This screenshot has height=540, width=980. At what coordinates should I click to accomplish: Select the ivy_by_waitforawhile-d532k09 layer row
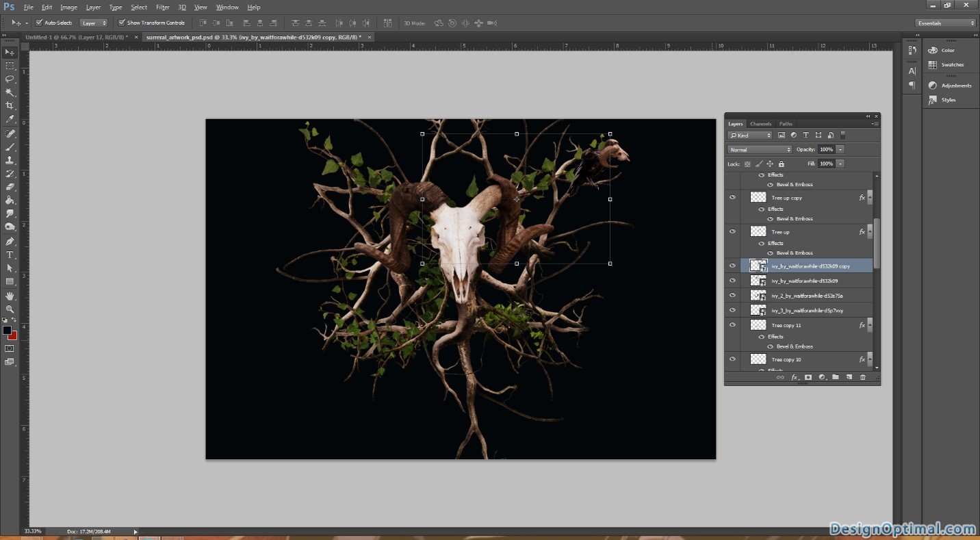pos(800,281)
